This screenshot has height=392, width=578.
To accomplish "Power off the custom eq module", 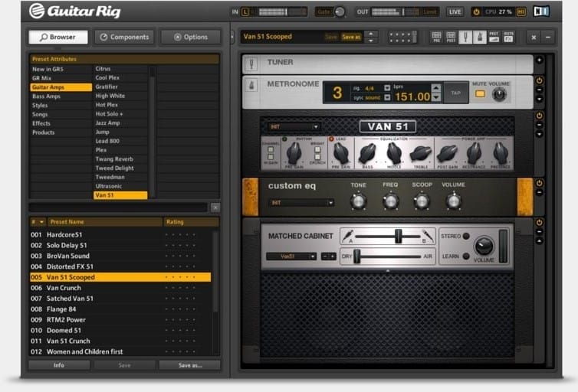I will point(540,183).
